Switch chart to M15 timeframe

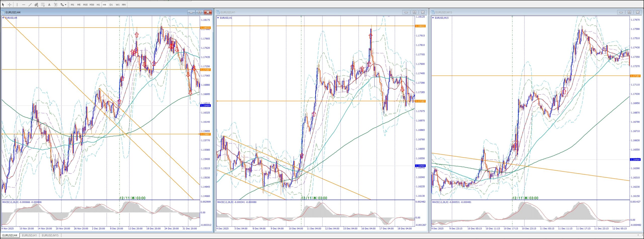pos(85,5)
